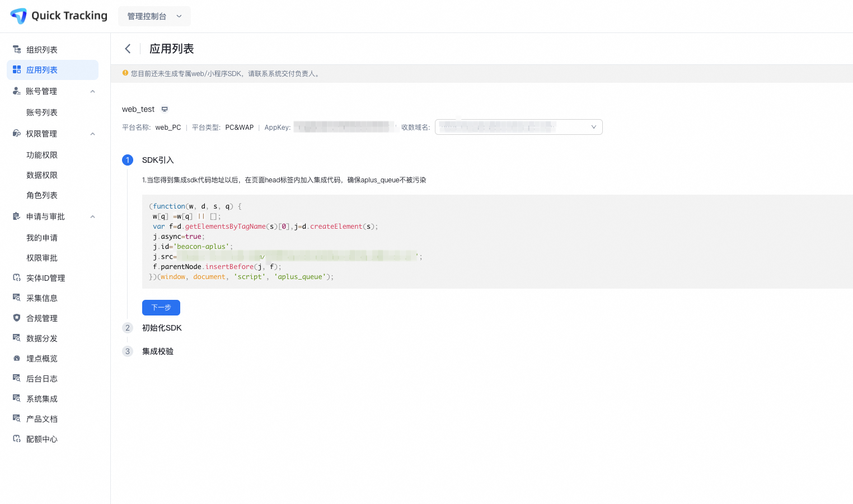Click the 'beacon-aplus' code line
The height and width of the screenshot is (504, 853).
click(x=192, y=247)
